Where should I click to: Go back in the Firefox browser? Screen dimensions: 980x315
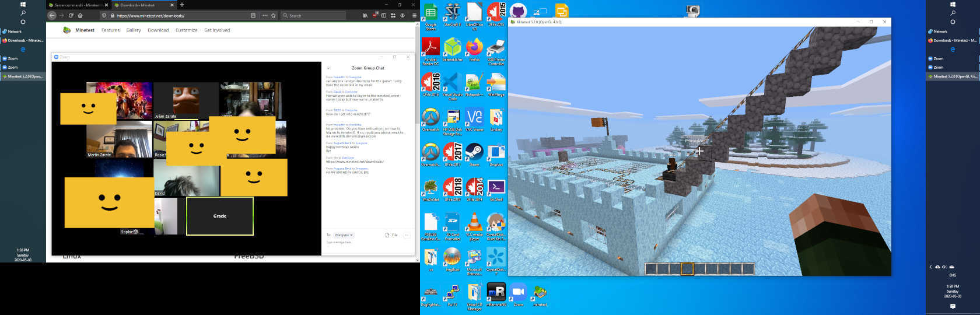[x=52, y=16]
